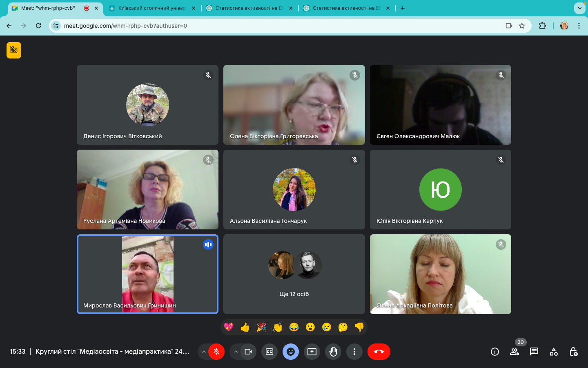Open a new browser tab
Image resolution: width=588 pixels, height=368 pixels.
pos(403,8)
